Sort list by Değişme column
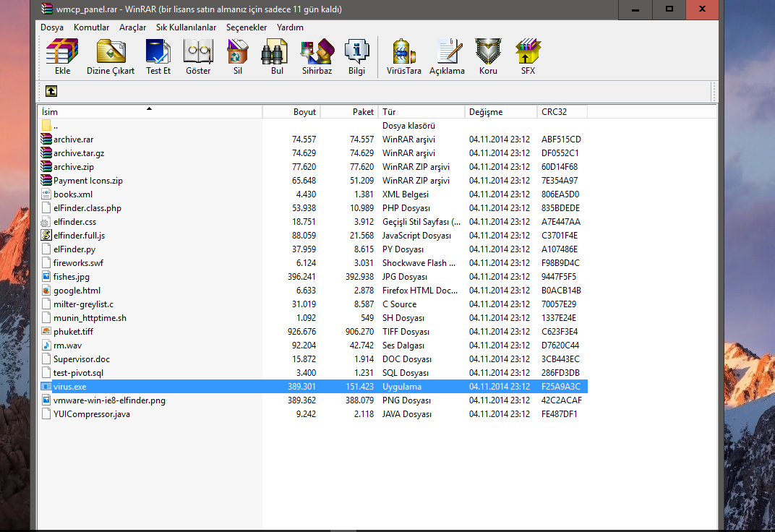This screenshot has height=532, width=775. (501, 111)
